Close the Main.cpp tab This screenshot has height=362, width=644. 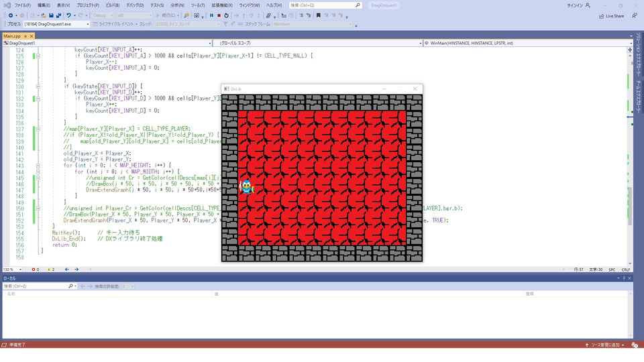pos(32,36)
